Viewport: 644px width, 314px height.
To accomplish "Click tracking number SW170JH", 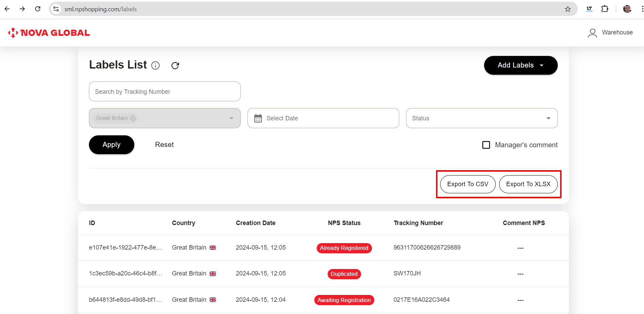I will [x=407, y=273].
